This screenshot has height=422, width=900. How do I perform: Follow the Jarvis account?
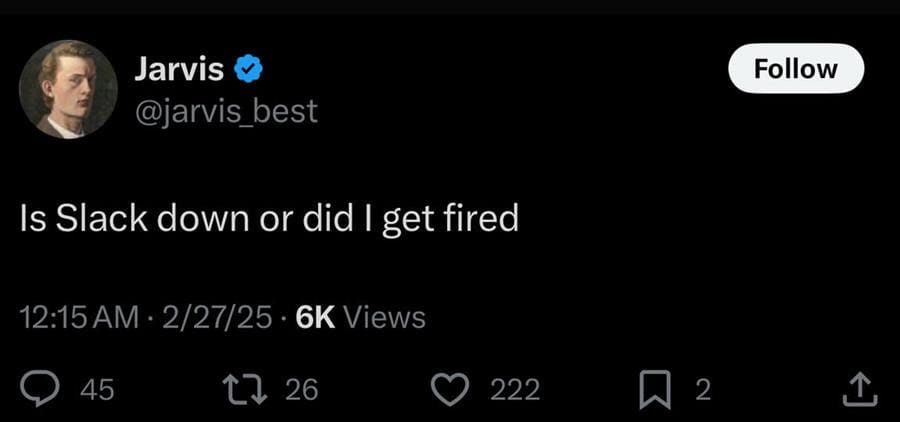pos(796,69)
